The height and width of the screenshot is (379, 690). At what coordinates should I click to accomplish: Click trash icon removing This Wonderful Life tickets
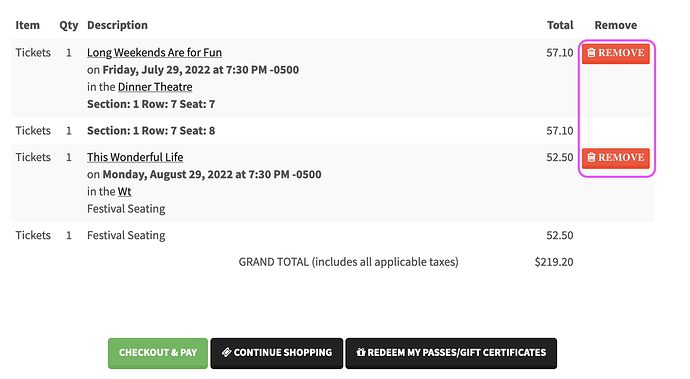click(x=591, y=157)
